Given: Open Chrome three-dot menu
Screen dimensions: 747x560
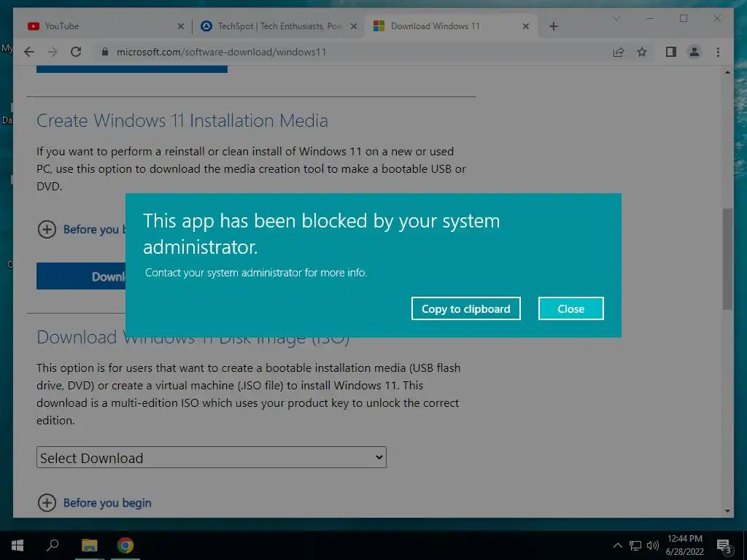Looking at the screenshot, I should click(x=718, y=52).
